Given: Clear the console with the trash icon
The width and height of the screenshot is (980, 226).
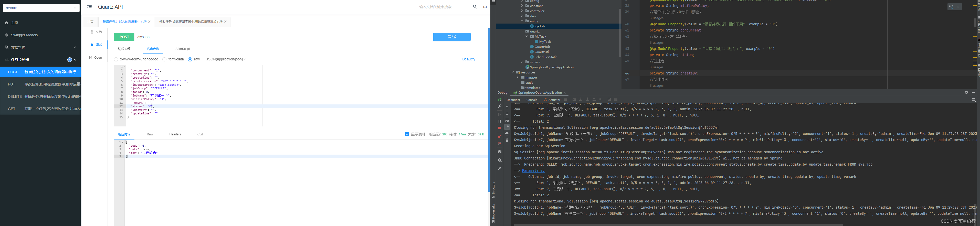Looking at the screenshot, I should (507, 141).
